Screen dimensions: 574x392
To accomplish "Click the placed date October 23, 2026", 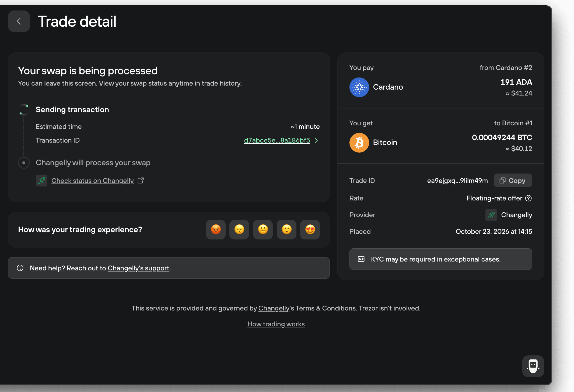I will pos(494,232).
